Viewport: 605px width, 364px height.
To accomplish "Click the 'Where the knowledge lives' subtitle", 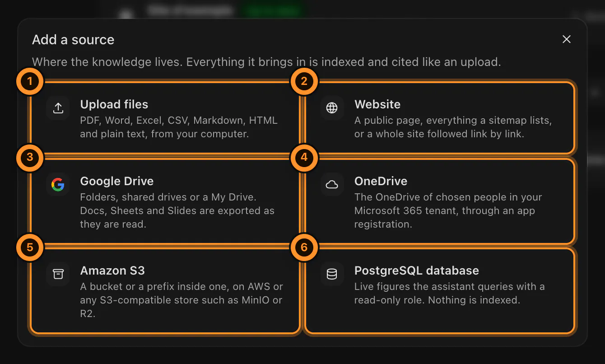I will point(266,62).
